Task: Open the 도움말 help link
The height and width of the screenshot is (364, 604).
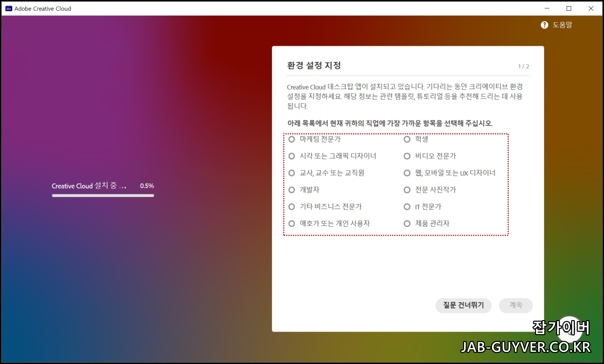Action: (562, 25)
